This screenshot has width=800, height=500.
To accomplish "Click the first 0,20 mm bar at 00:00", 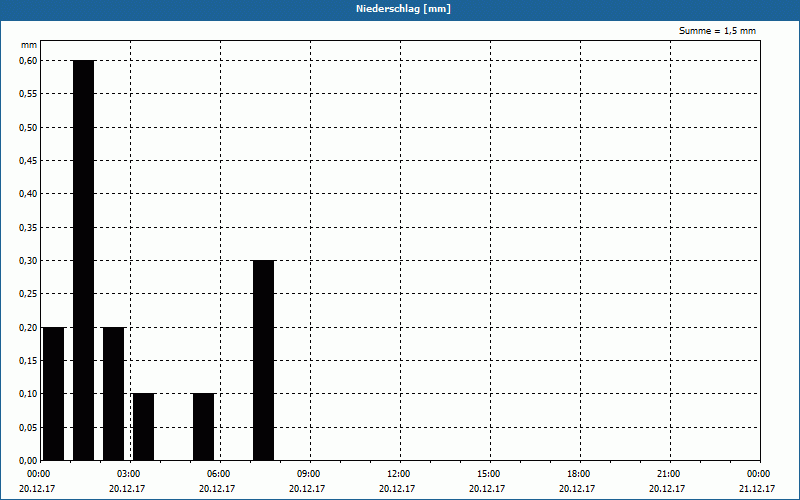I will [x=54, y=394].
